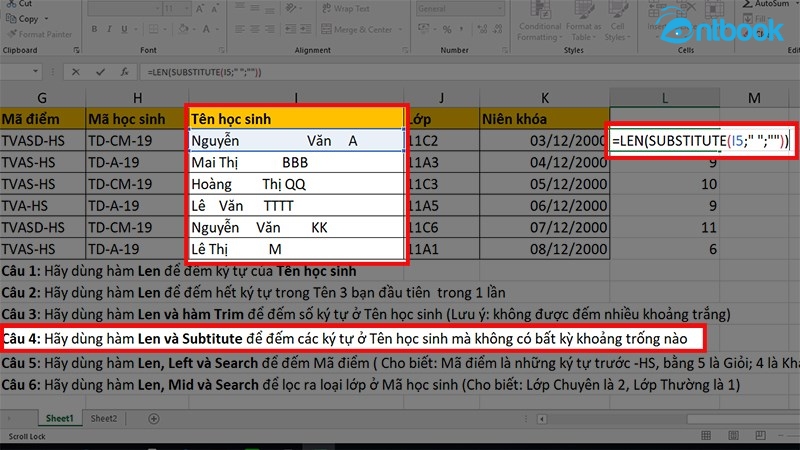Toggle Wrap Text in the Alignment group
Image resolution: width=800 pixels, height=450 pixels.
351,9
